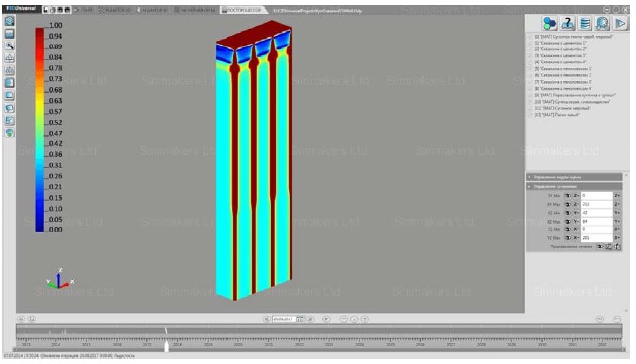
Task: Toggle the eye icon for the YZ Max section
Action: 568,238
